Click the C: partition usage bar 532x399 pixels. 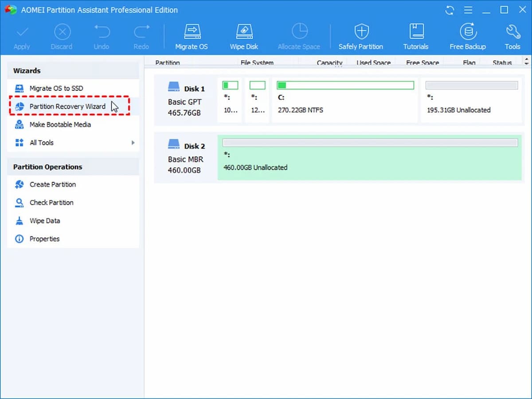tap(345, 85)
